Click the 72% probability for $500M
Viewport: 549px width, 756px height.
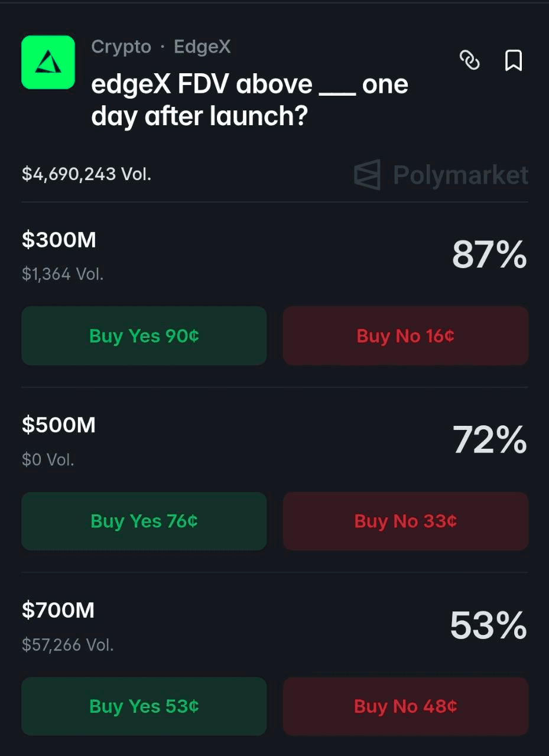489,440
